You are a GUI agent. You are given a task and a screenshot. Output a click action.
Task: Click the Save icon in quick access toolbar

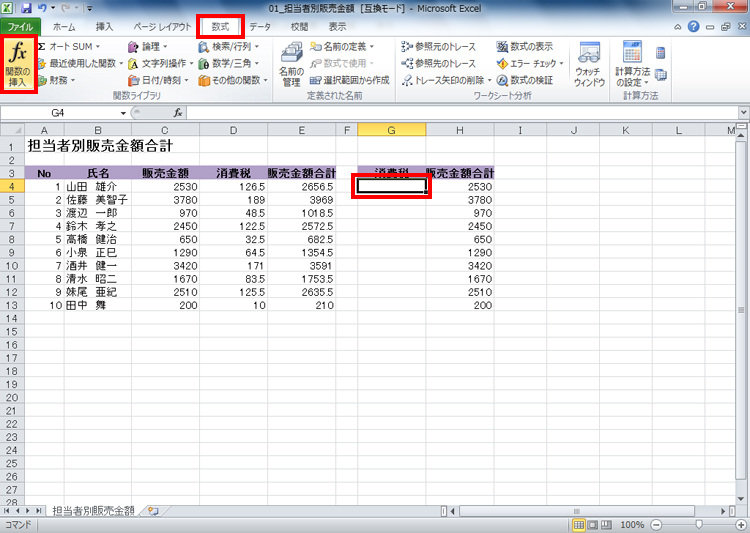coord(26,8)
